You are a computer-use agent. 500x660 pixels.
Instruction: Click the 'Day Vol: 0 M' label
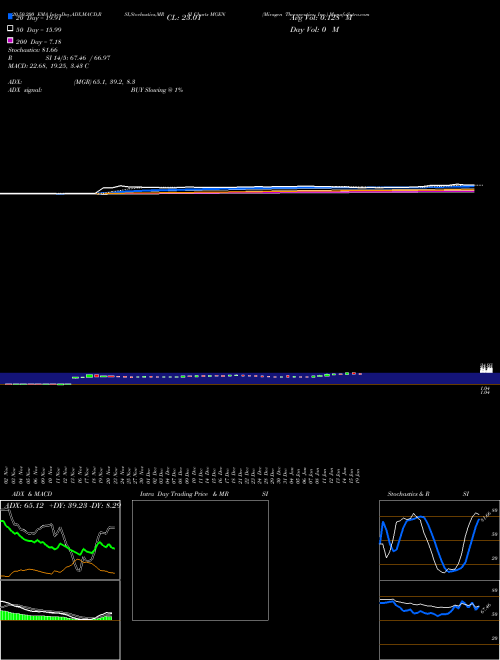point(314,29)
